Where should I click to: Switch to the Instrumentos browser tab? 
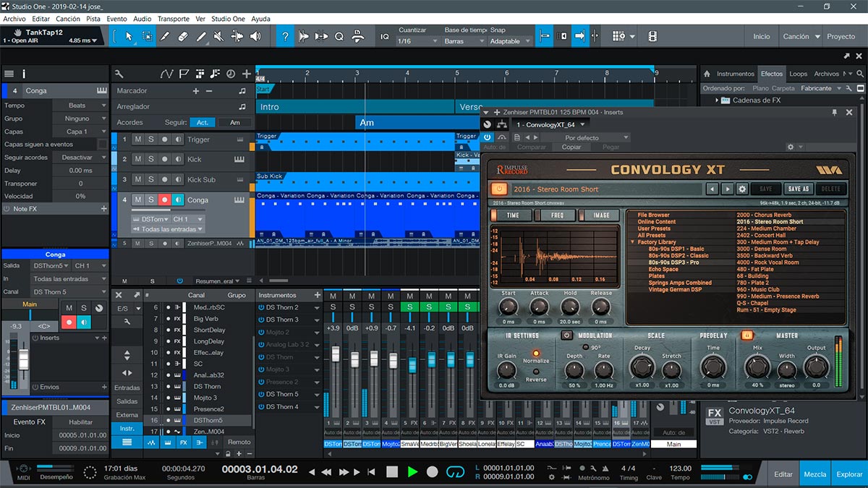tap(735, 74)
